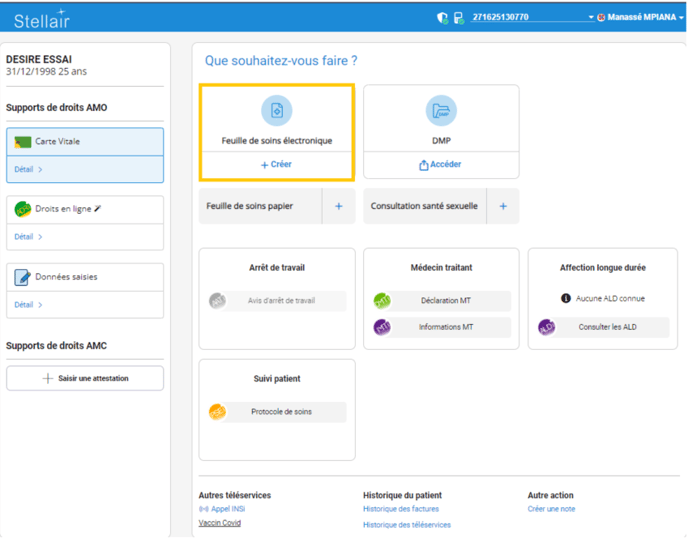Click Accéder under DMP

tap(441, 165)
